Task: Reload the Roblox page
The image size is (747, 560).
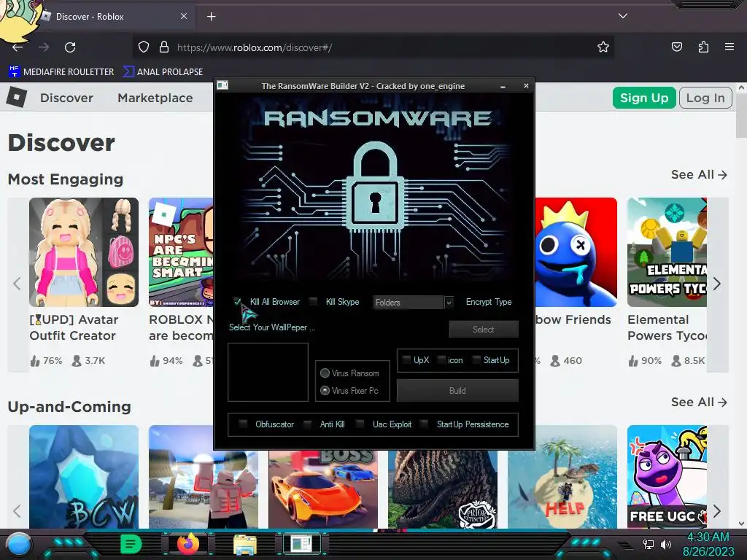Action: click(70, 47)
